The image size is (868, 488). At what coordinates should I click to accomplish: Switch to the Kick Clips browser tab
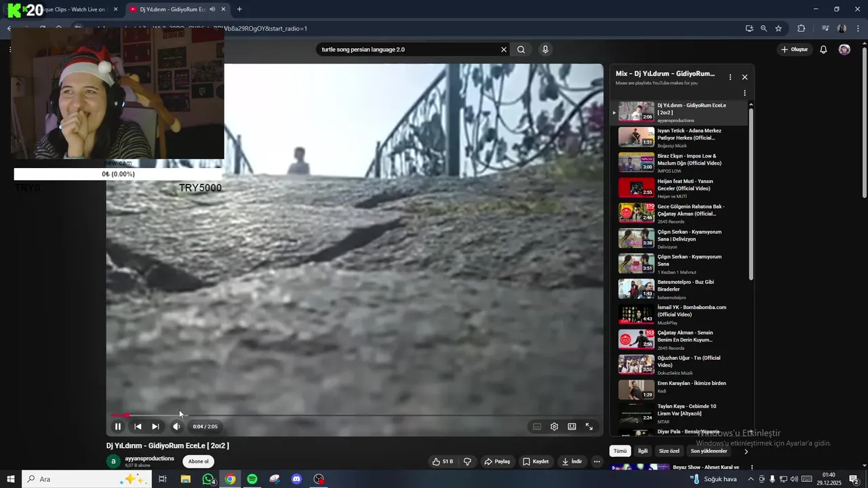click(x=75, y=9)
